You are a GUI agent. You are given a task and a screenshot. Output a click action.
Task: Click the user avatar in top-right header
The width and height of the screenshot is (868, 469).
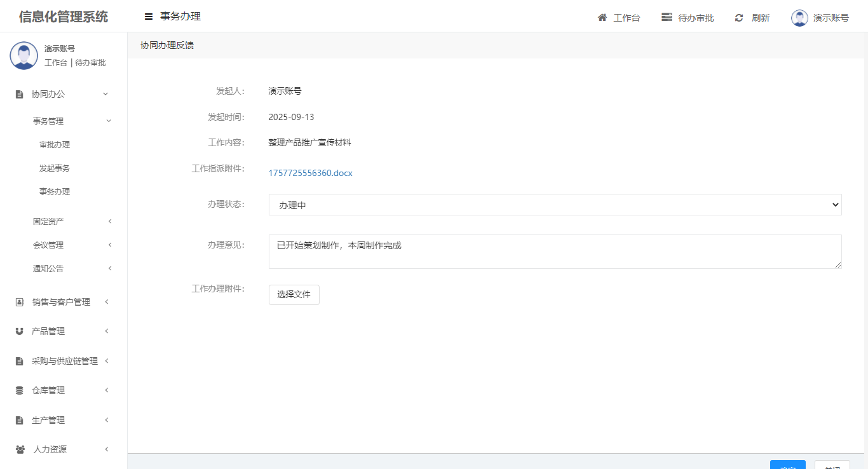[x=799, y=18]
